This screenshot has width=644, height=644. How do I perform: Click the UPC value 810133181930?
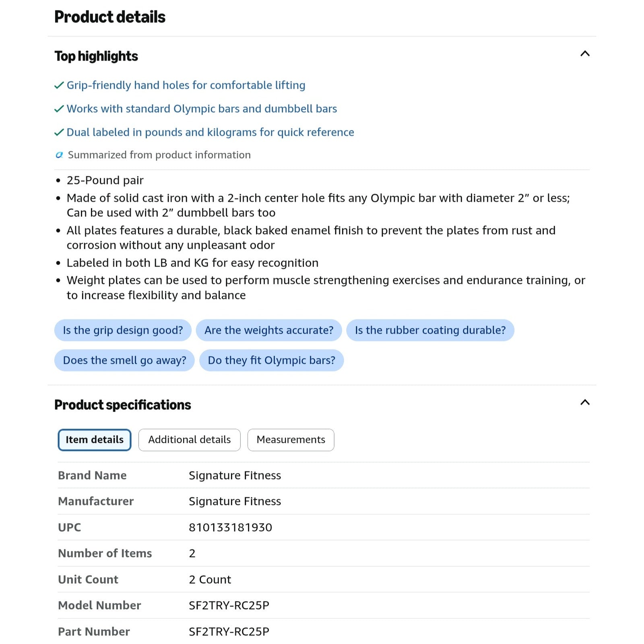coord(231,527)
